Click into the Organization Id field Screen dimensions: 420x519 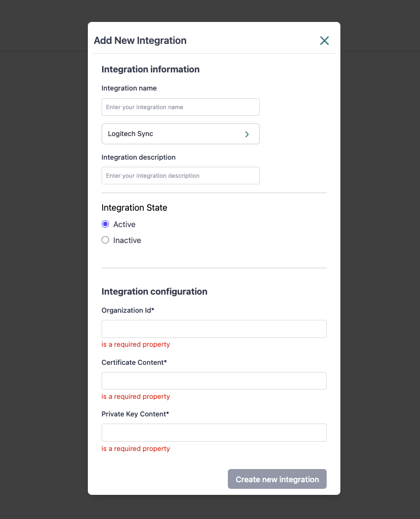point(214,329)
